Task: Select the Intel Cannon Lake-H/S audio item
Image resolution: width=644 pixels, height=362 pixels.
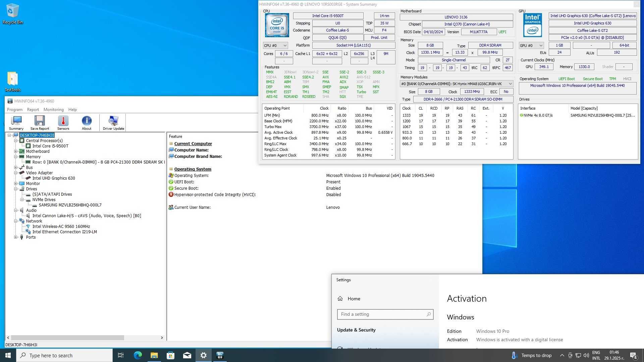Action: [x=87, y=216]
